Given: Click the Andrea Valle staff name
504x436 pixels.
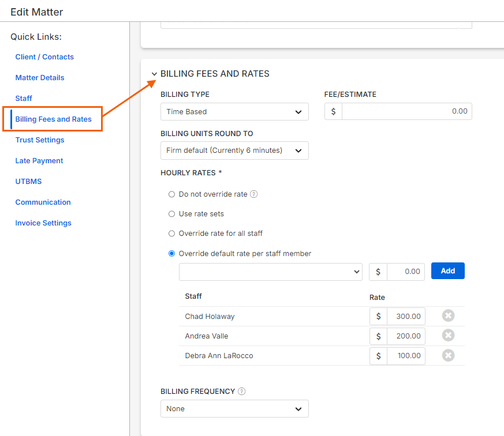Looking at the screenshot, I should click(207, 336).
